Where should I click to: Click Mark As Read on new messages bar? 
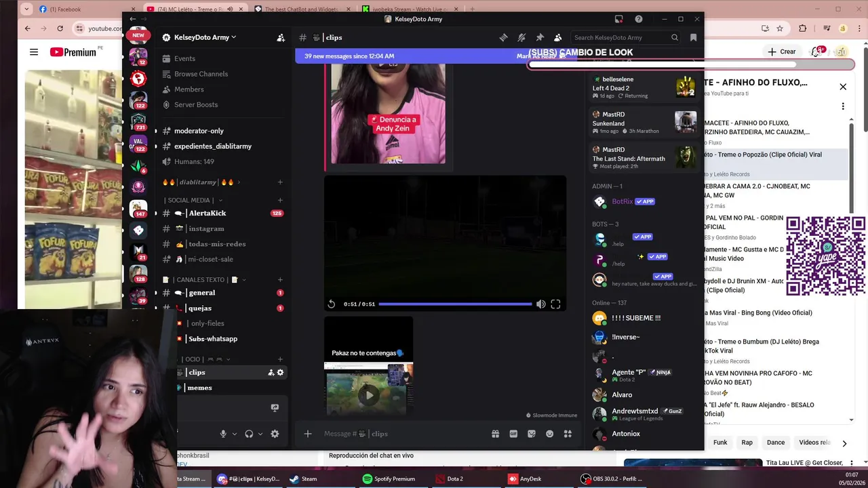pos(540,56)
